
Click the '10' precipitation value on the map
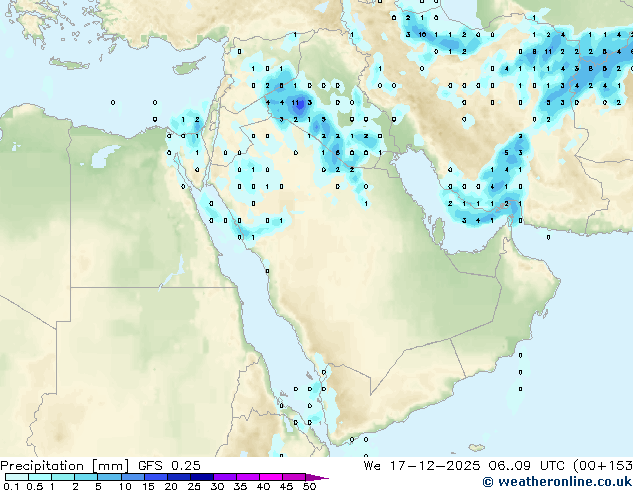pos(422,35)
